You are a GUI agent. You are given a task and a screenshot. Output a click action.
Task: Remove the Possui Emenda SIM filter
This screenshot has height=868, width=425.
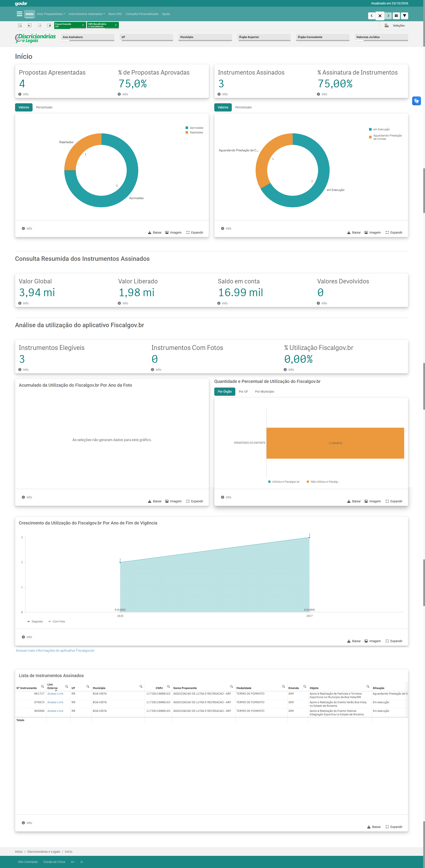click(x=83, y=25)
